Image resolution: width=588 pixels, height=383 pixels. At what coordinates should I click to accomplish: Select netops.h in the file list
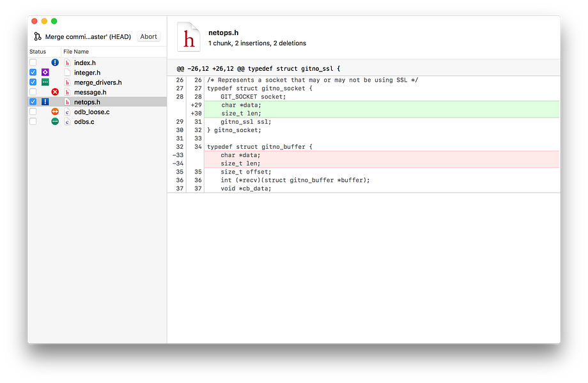point(97,102)
